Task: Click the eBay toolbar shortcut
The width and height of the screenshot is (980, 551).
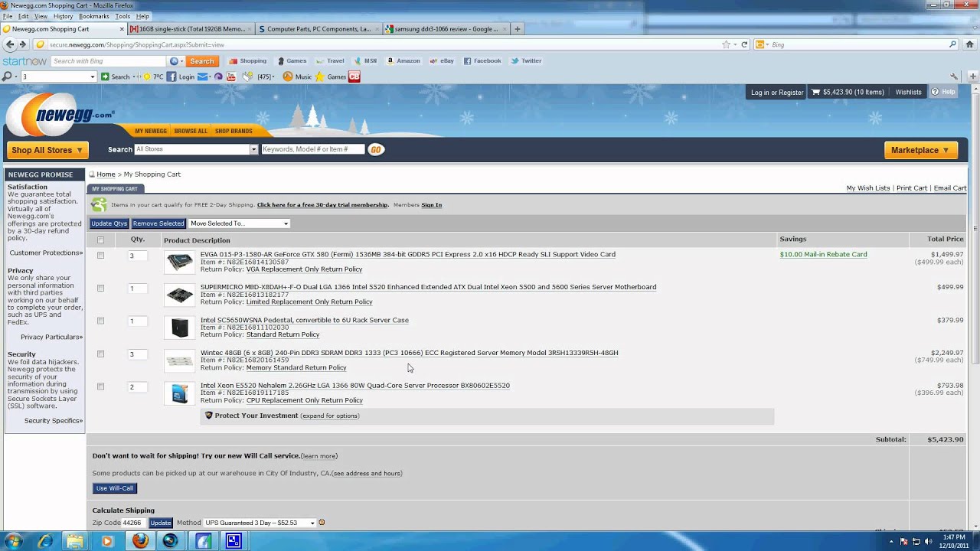Action: 441,60
